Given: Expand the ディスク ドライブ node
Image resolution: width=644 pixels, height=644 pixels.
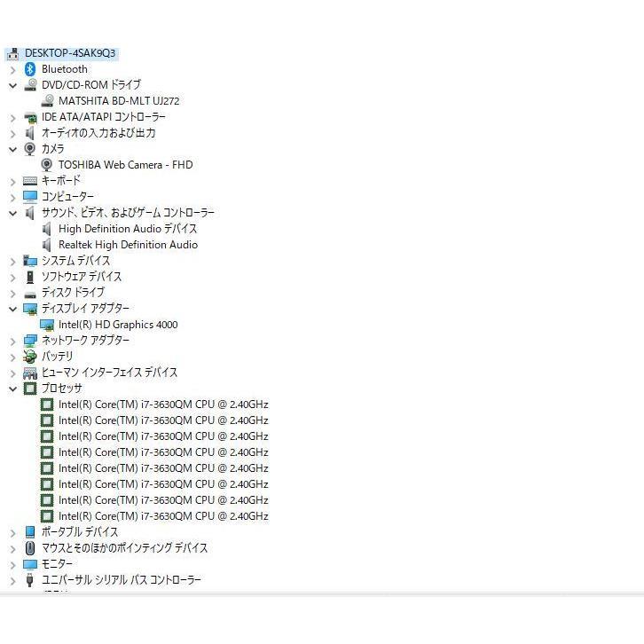Looking at the screenshot, I should [x=12, y=293].
